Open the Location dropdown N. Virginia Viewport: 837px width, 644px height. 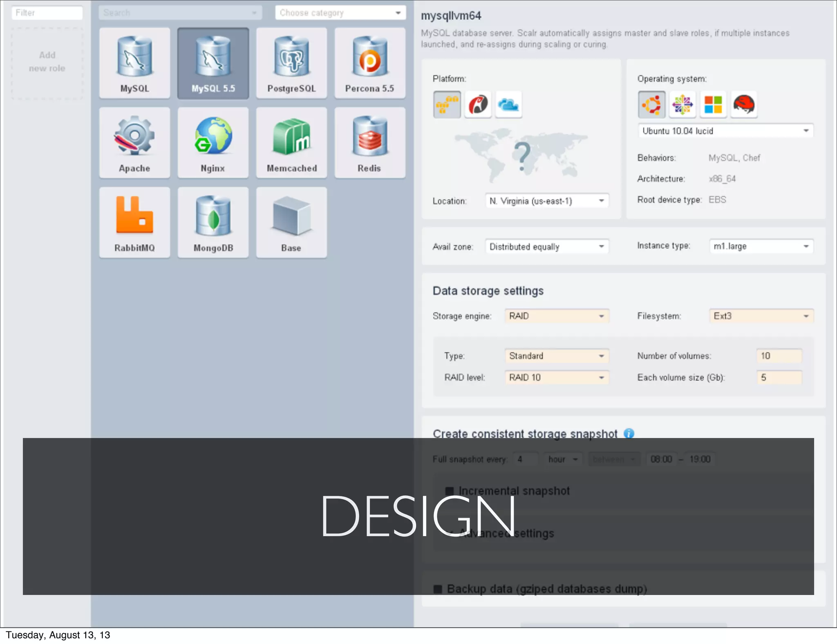547,201
